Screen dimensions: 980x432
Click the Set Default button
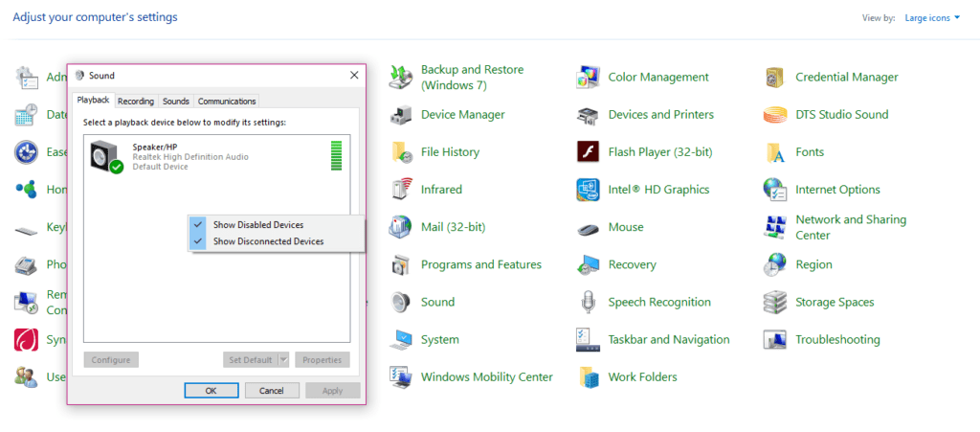pyautogui.click(x=250, y=359)
